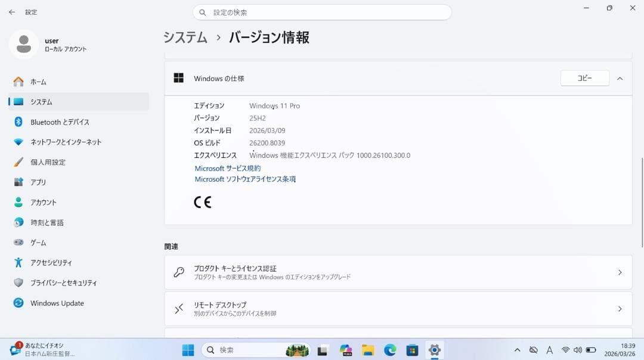This screenshot has width=644, height=360.
Task: Expand Remote Desktop chevron
Action: pyautogui.click(x=620, y=309)
